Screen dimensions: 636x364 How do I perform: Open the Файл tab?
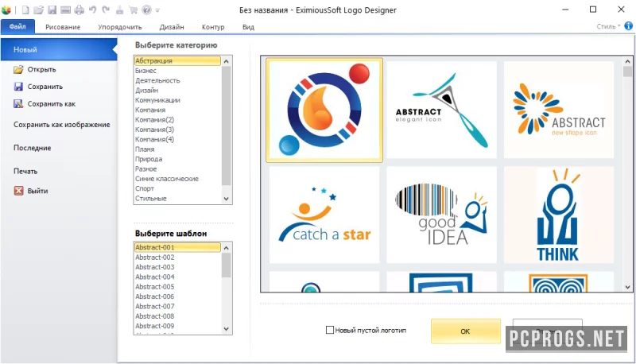pos(17,26)
